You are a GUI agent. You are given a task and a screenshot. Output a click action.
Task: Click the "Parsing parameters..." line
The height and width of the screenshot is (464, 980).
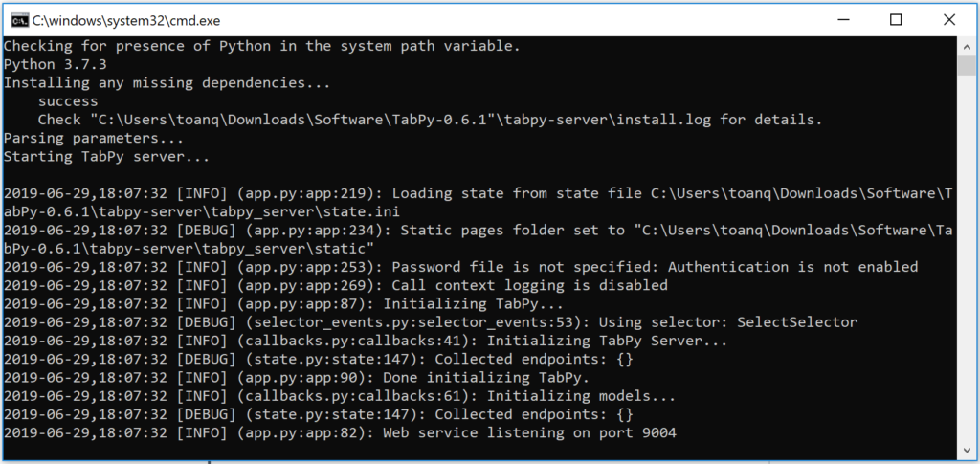94,138
